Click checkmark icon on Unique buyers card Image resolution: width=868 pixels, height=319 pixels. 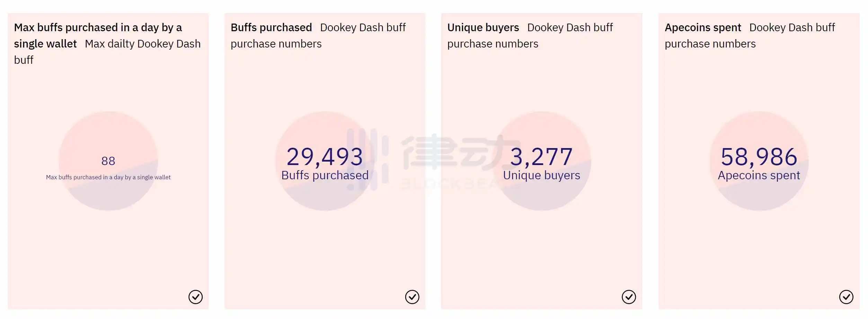click(x=629, y=297)
